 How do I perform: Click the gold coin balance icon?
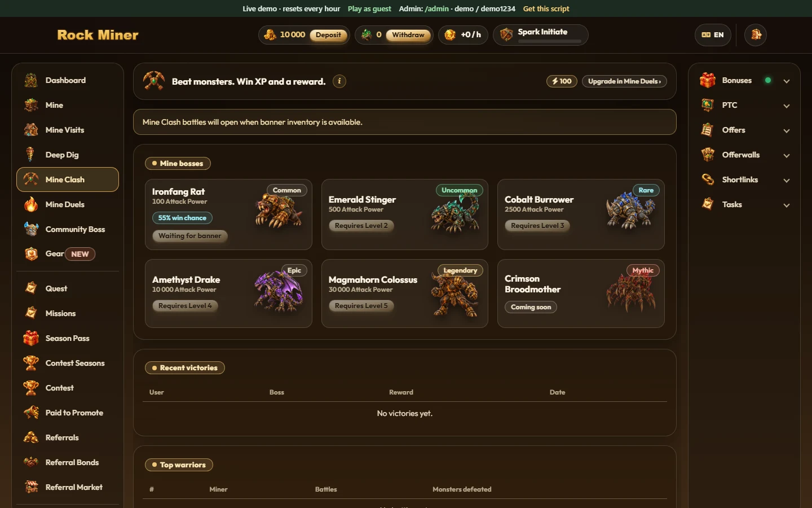tap(270, 35)
